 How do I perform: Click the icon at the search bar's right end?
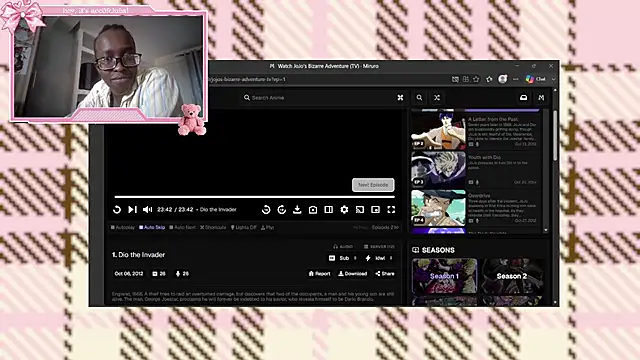click(400, 98)
